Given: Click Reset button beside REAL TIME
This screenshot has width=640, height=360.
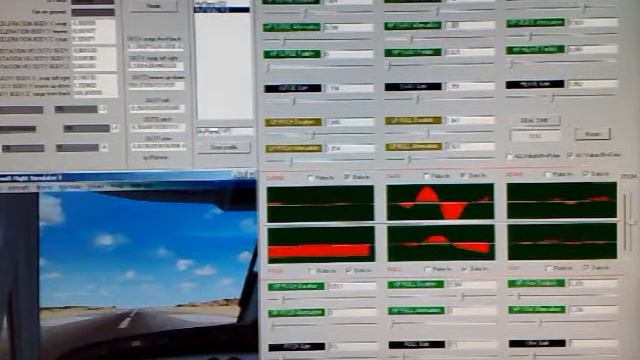Looking at the screenshot, I should [593, 134].
